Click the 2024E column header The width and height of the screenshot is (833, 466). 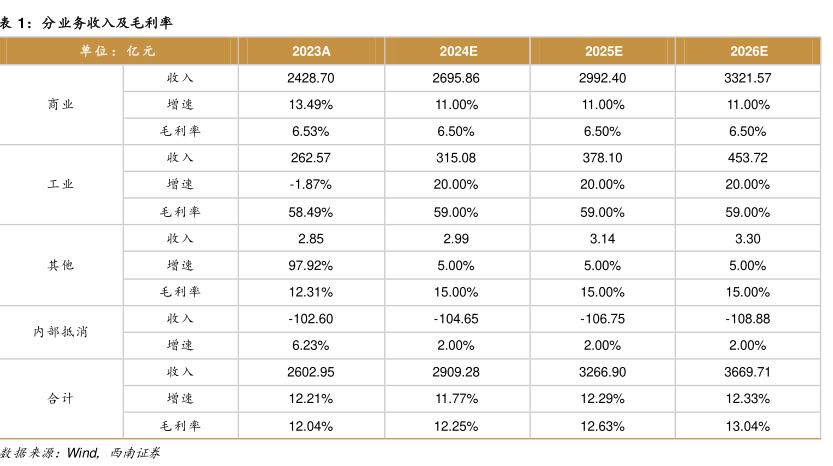pos(458,51)
